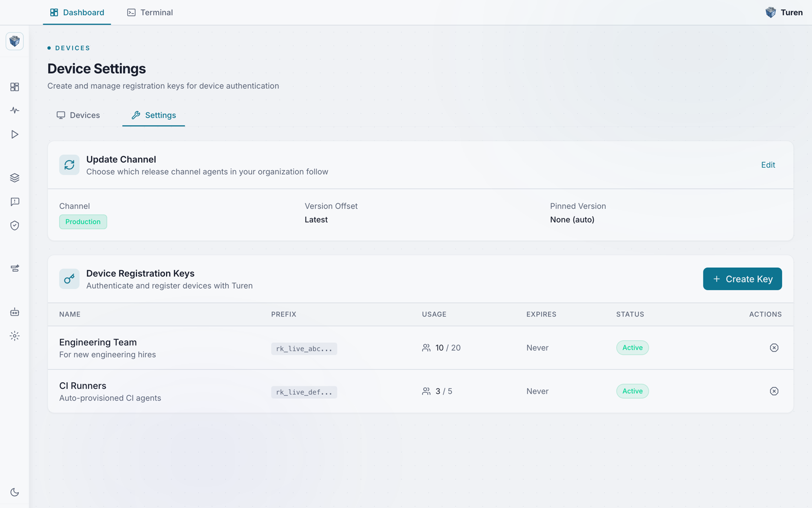Click the 3 / 5 usage value

click(x=444, y=391)
